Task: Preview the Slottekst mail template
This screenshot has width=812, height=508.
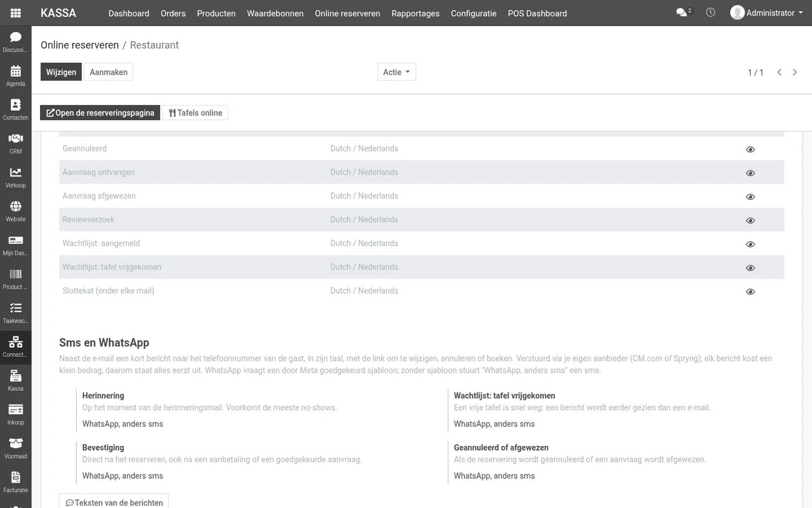Action: (x=750, y=292)
